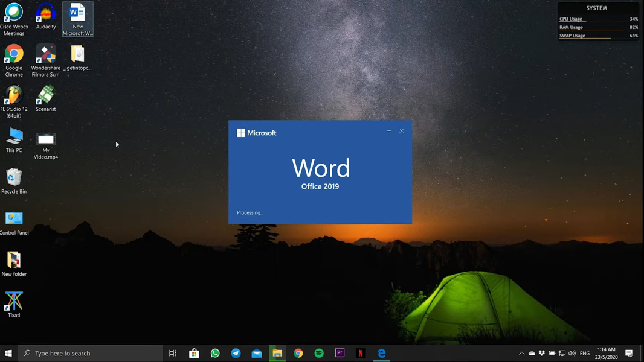
Task: Click CPU Usage in SYSTEM widget
Action: click(599, 19)
